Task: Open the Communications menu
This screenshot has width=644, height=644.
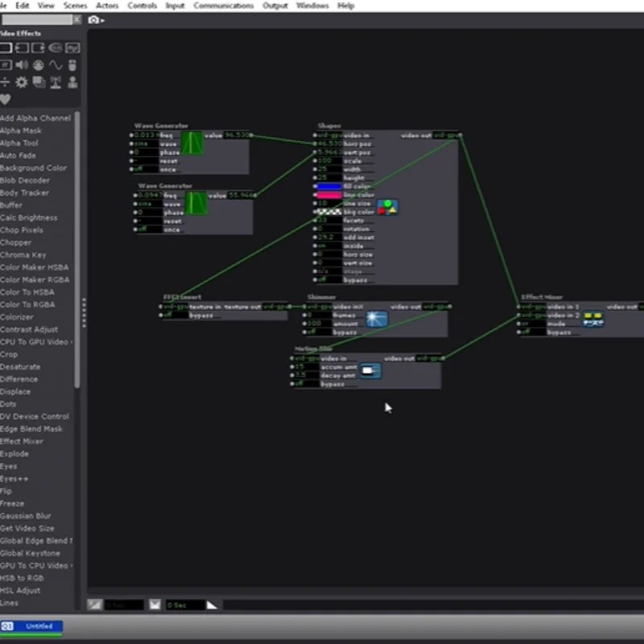Action: pyautogui.click(x=224, y=6)
